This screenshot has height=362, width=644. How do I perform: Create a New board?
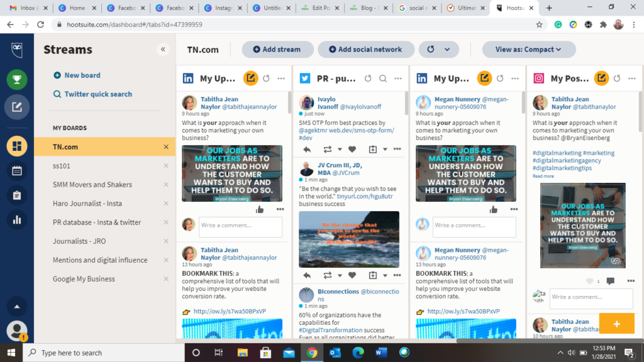(77, 75)
